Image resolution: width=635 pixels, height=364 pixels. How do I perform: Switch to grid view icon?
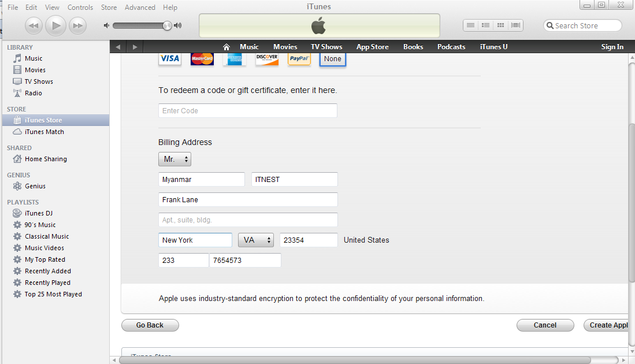pyautogui.click(x=500, y=25)
